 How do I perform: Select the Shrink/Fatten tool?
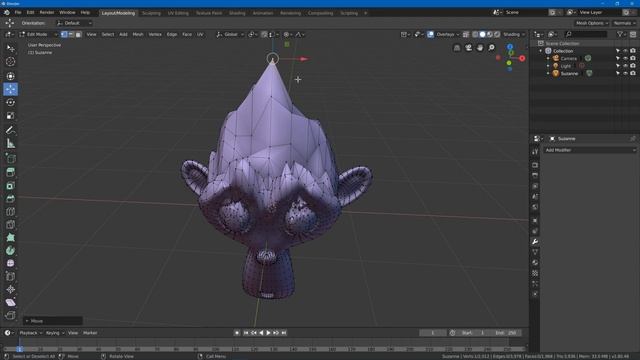[x=11, y=289]
